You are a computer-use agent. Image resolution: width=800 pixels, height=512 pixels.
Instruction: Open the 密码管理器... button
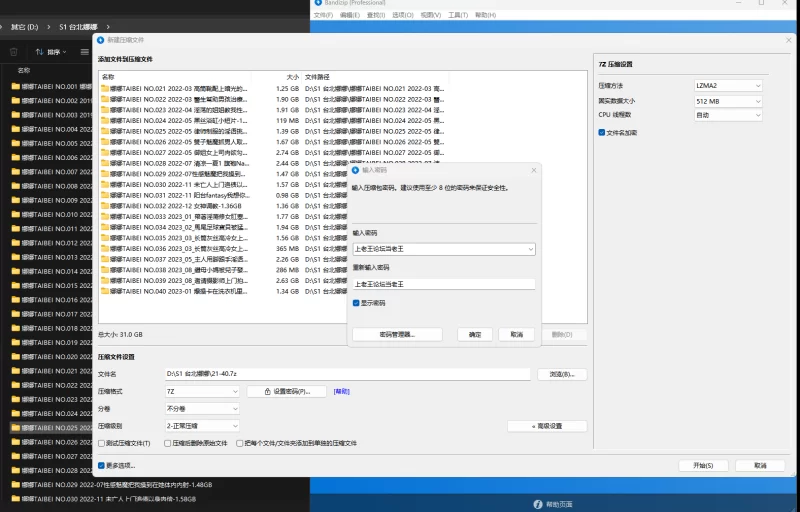(397, 335)
